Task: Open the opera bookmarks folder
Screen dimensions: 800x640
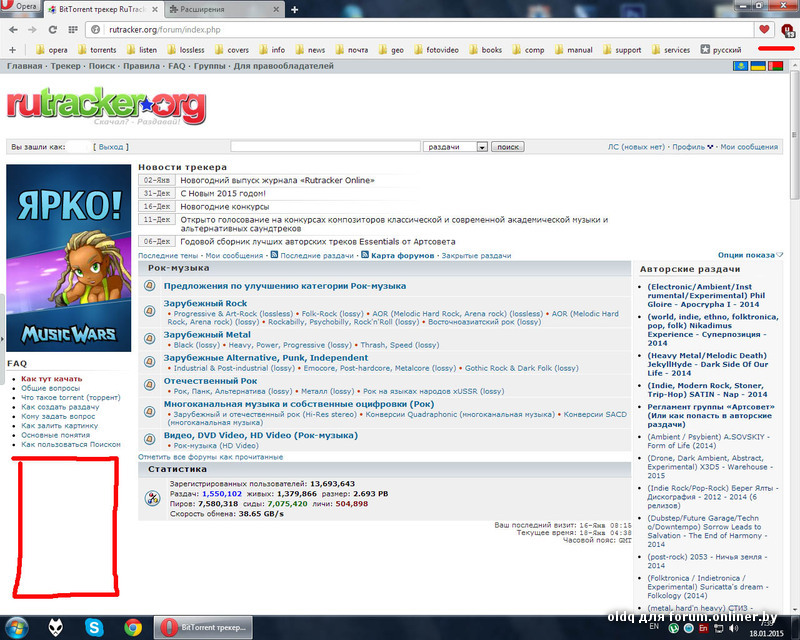Action: (52, 50)
